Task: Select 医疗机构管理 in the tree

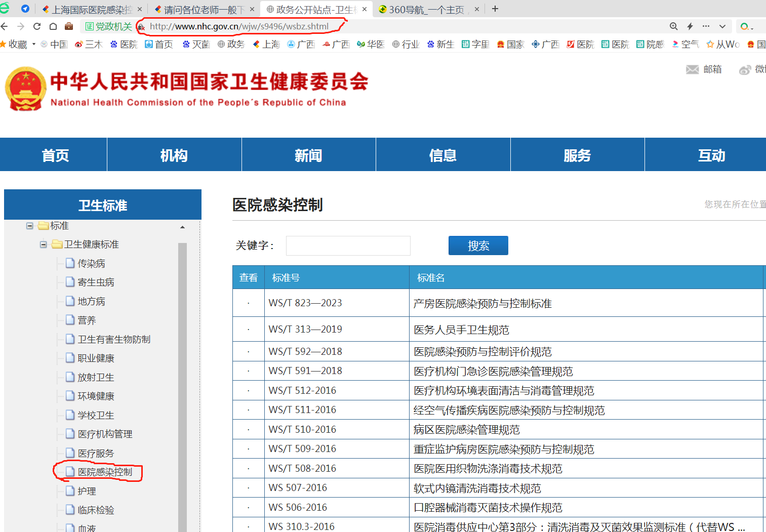Action: pyautogui.click(x=105, y=434)
